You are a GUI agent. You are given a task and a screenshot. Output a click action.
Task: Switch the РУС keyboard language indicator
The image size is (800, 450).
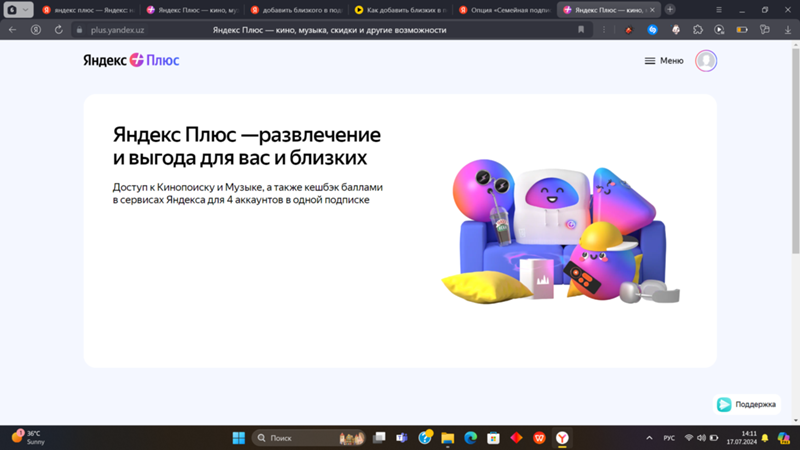coord(669,438)
